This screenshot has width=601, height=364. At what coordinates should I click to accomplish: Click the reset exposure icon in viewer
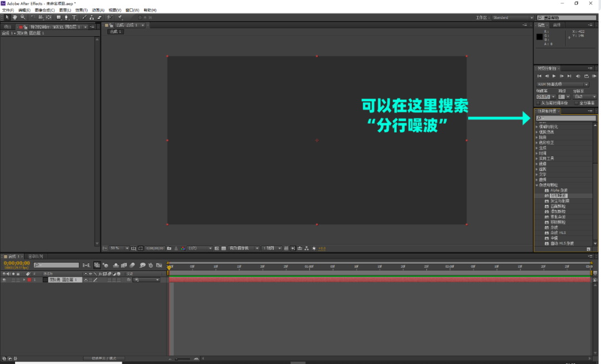[x=313, y=248]
